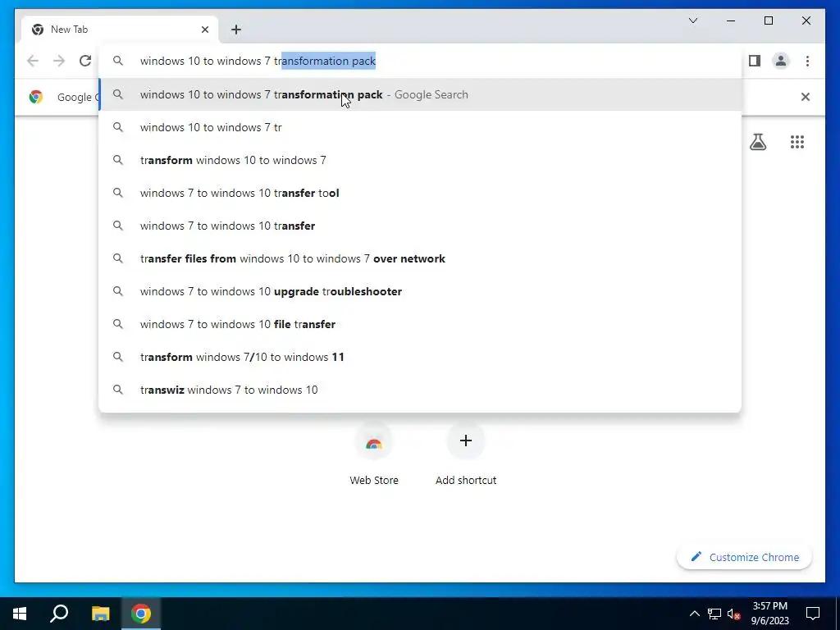Viewport: 840px width, 630px height.
Task: Click the forward navigation arrow
Action: (x=59, y=61)
